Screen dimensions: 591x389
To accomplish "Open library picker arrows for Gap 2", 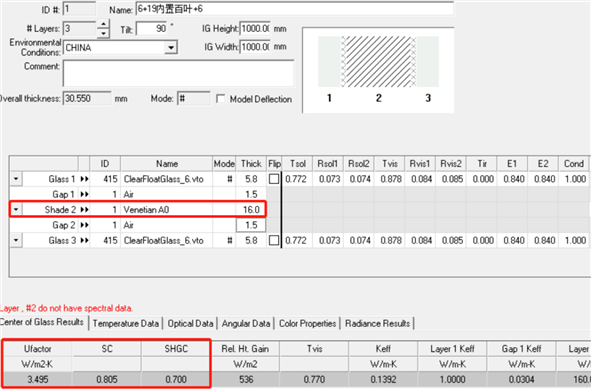I will pyautogui.click(x=84, y=225).
